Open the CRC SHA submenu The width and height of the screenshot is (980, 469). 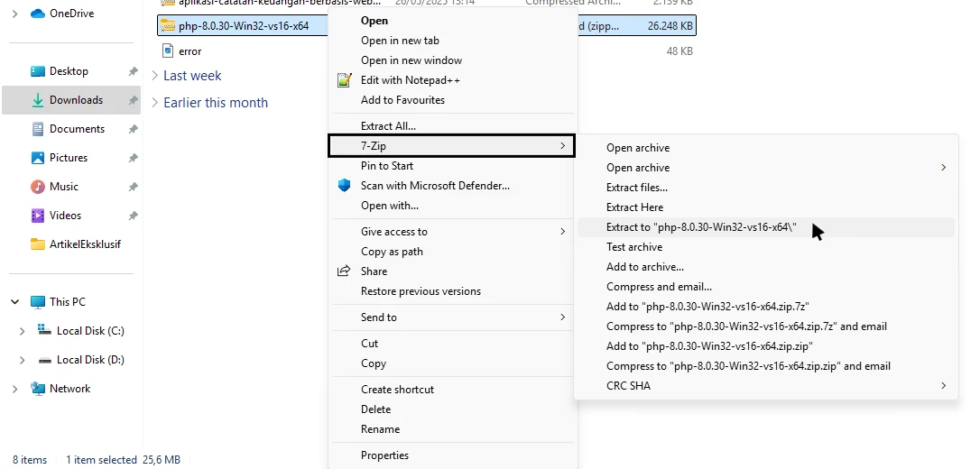coord(765,386)
